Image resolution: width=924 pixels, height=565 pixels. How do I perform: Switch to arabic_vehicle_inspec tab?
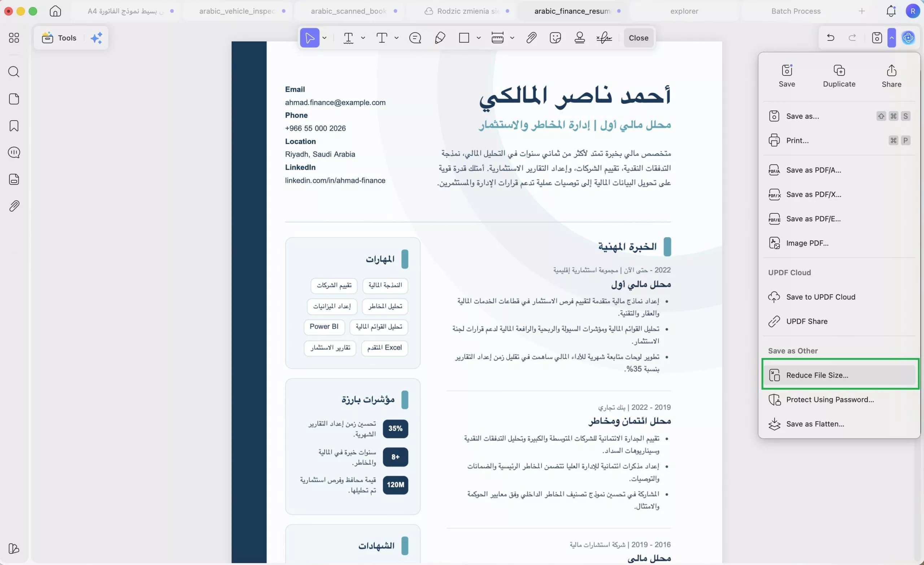237,11
